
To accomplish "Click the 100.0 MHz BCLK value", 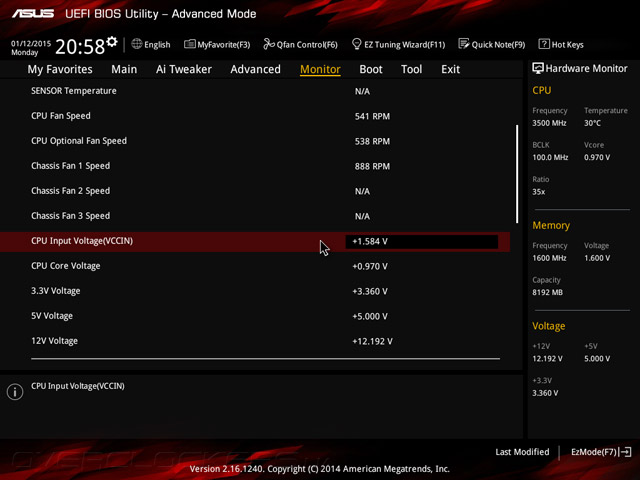I will coord(550,157).
